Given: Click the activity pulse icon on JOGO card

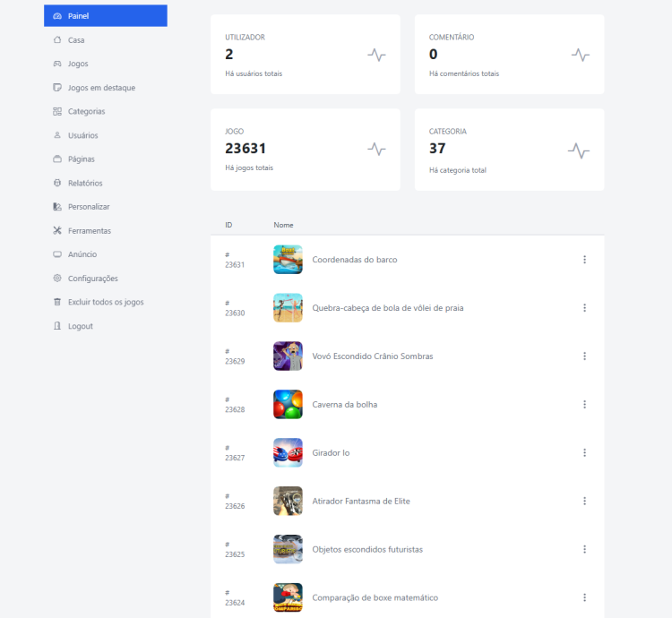Looking at the screenshot, I should pos(376,149).
